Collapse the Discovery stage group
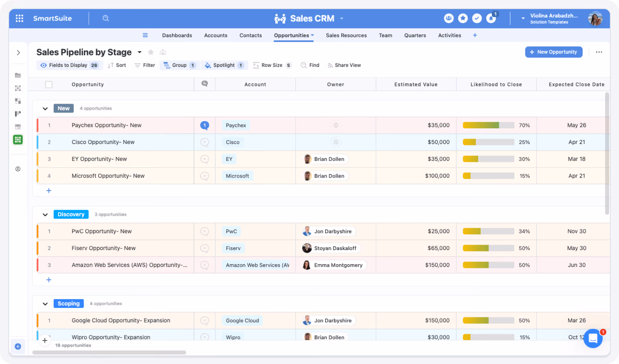Viewport: 619px width, 364px height. (45, 215)
